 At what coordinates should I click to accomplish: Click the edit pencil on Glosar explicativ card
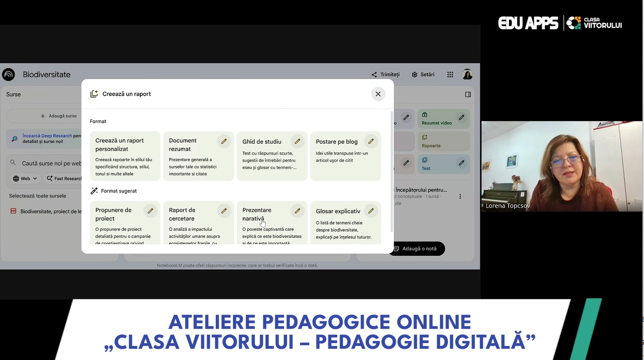coord(371,211)
